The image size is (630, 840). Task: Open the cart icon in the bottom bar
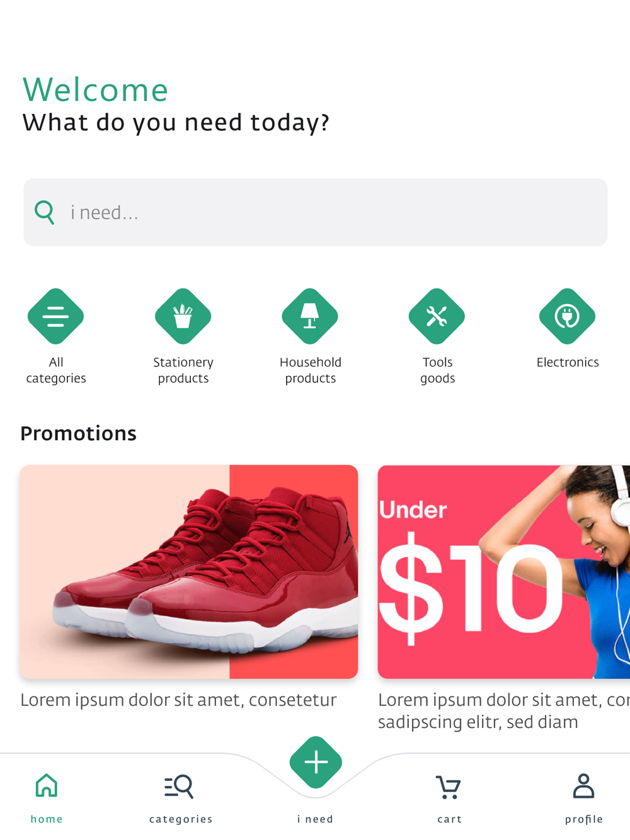pos(449,787)
